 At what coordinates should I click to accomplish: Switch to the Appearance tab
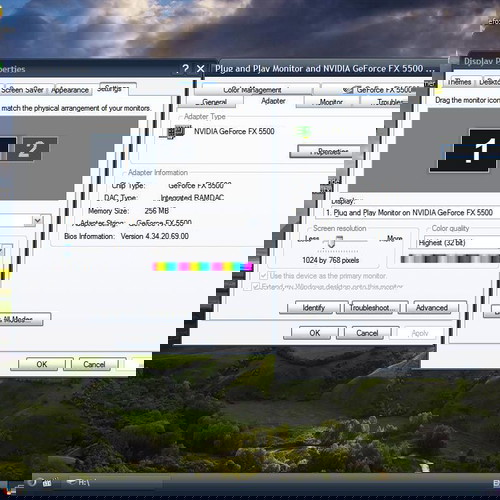pos(70,90)
